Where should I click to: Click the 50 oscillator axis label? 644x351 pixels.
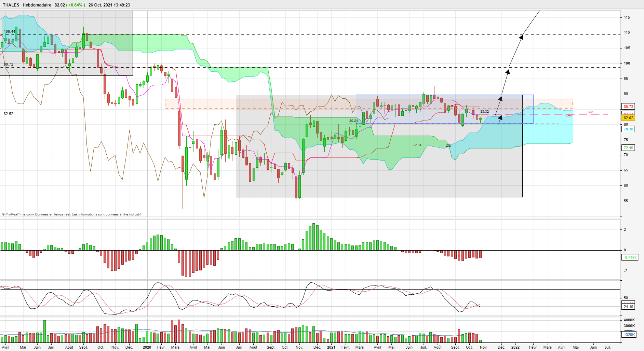pos(626,298)
